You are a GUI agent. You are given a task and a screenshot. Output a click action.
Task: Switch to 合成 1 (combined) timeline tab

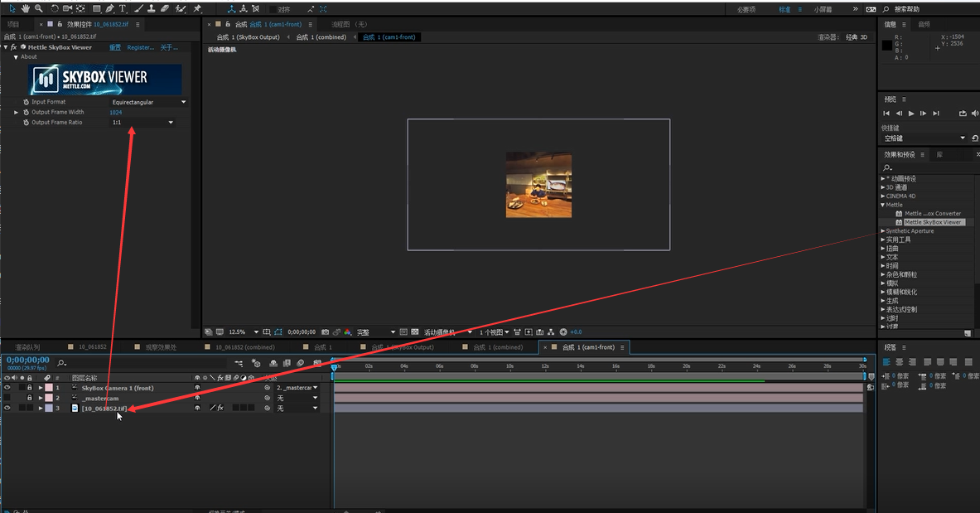(498, 347)
